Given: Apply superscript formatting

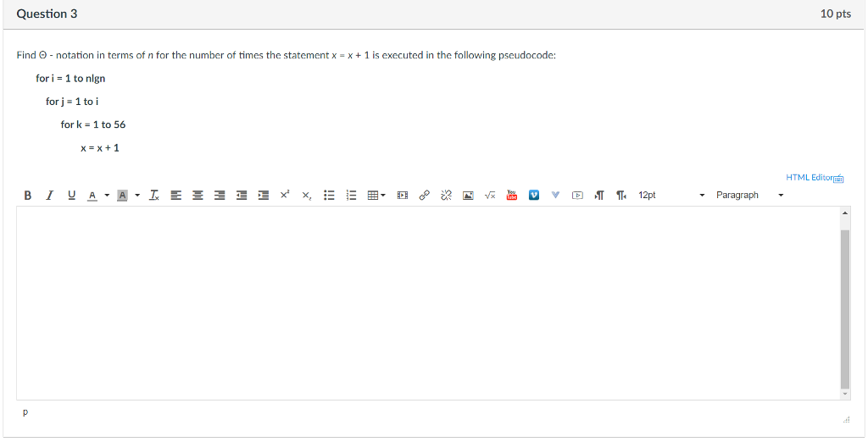Looking at the screenshot, I should [285, 195].
